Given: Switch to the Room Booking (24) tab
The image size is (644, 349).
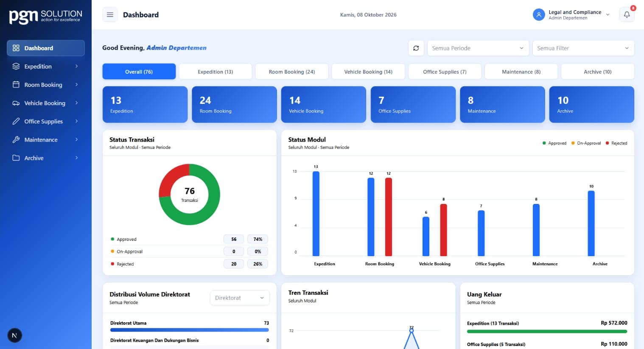Looking at the screenshot, I should [x=292, y=72].
